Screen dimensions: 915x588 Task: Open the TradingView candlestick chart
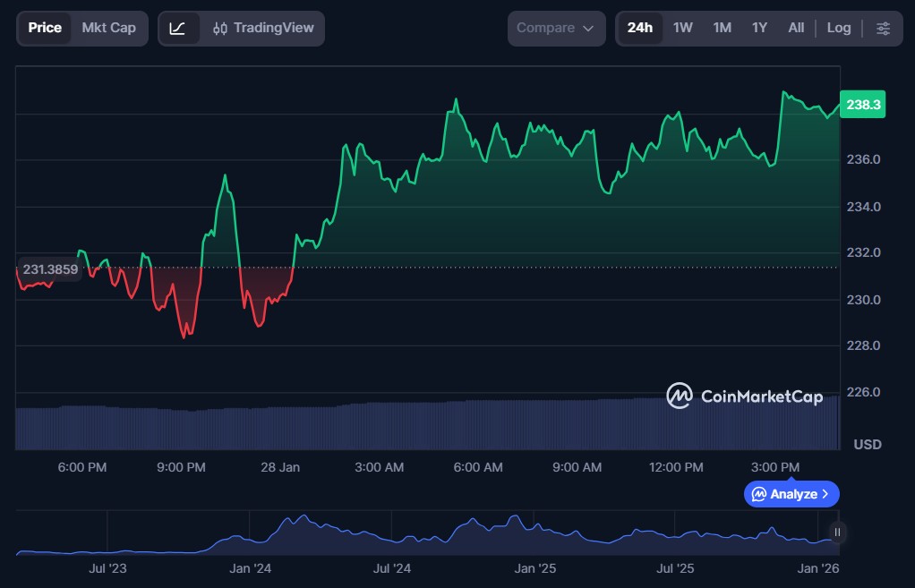[x=263, y=28]
